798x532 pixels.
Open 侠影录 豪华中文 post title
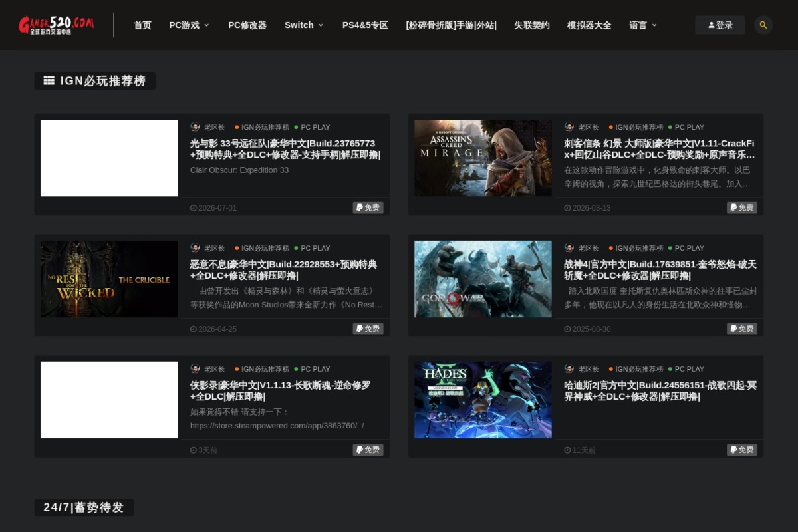click(281, 391)
